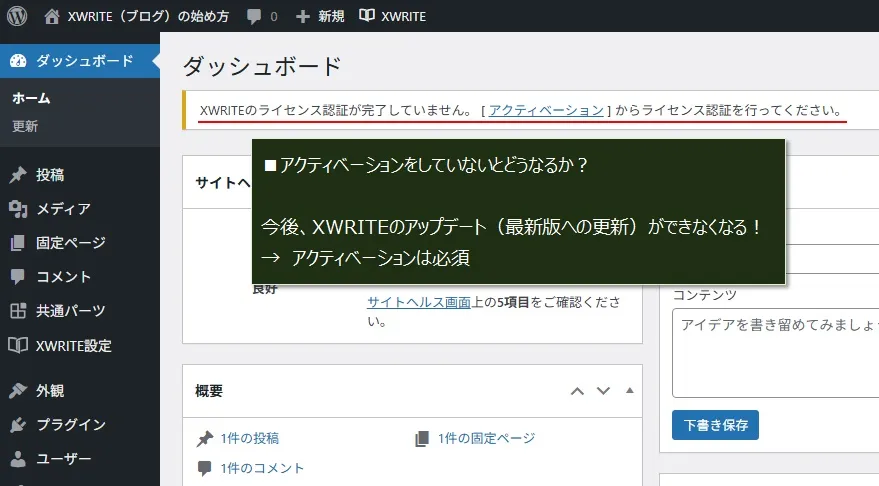Viewport: 879px width, 486px height.
Task: Click the コメント bubble icon in sidebar
Action: pos(18,276)
